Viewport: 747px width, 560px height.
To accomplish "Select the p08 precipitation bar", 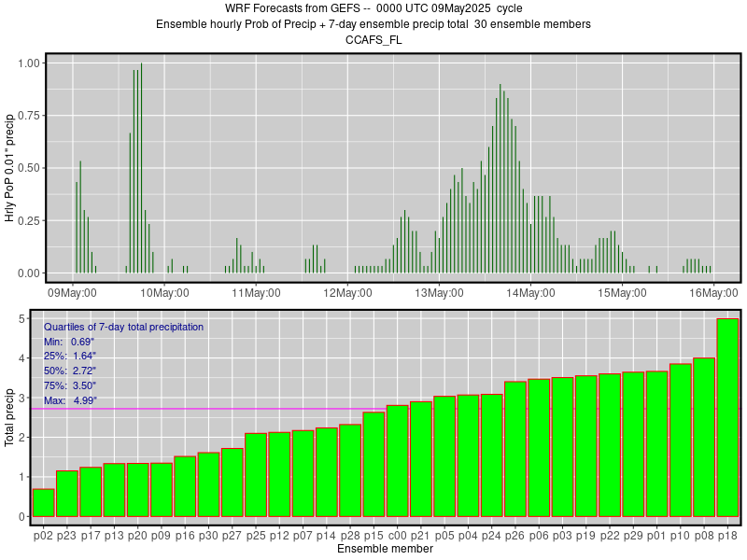I will [704, 437].
